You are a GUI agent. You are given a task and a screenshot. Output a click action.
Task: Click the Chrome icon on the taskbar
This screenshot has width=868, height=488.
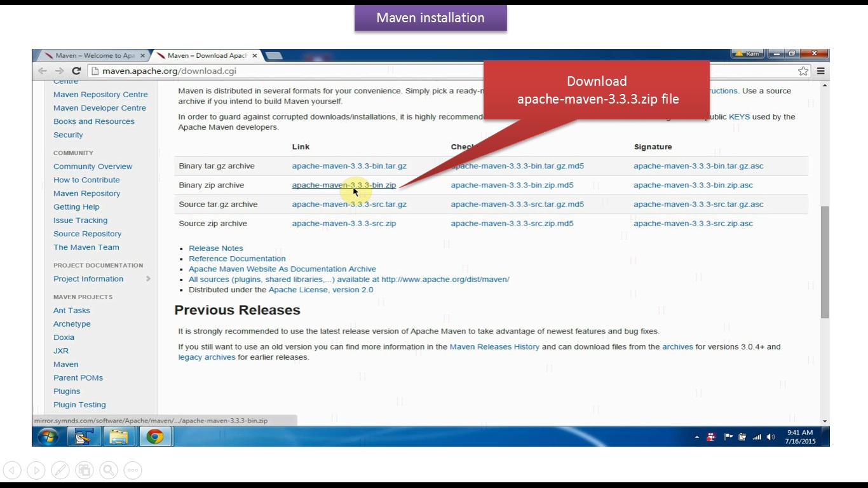(155, 437)
